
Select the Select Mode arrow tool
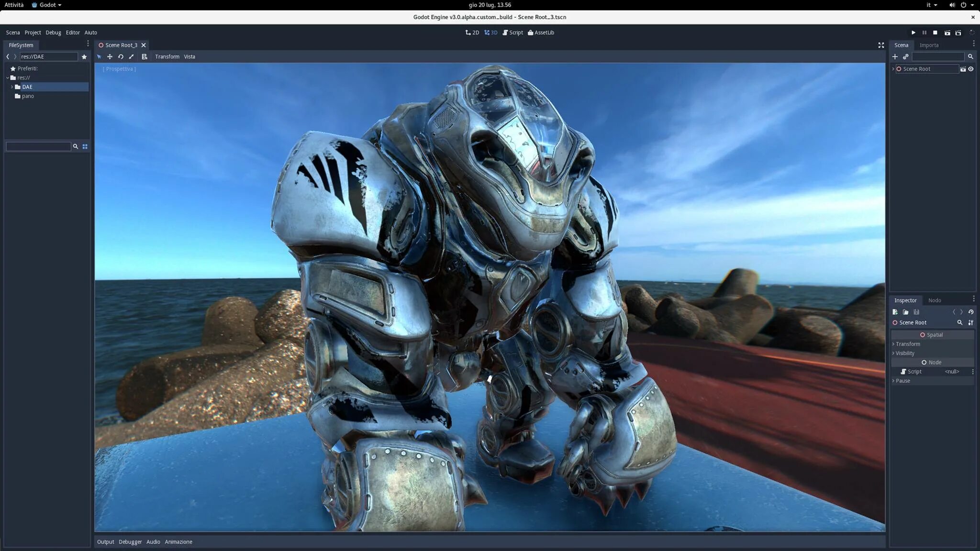pos(99,56)
